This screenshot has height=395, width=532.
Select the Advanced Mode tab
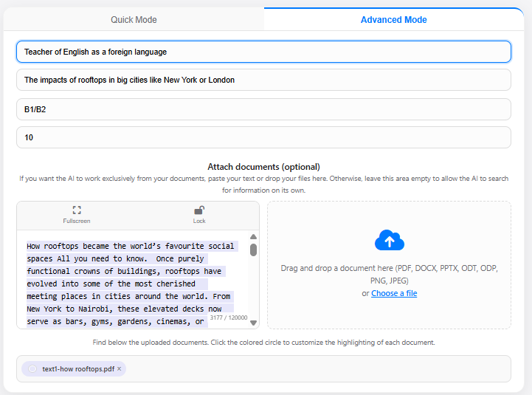tap(393, 20)
